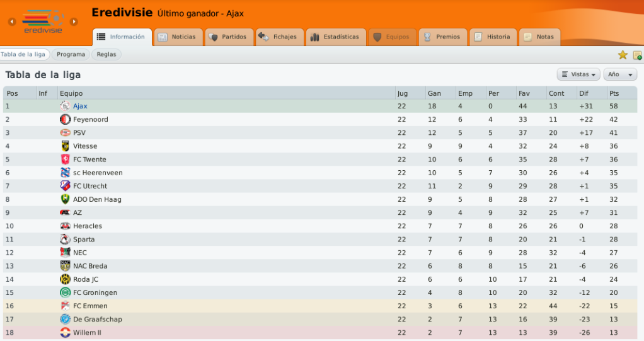Expand the Año dropdown

(x=620, y=74)
